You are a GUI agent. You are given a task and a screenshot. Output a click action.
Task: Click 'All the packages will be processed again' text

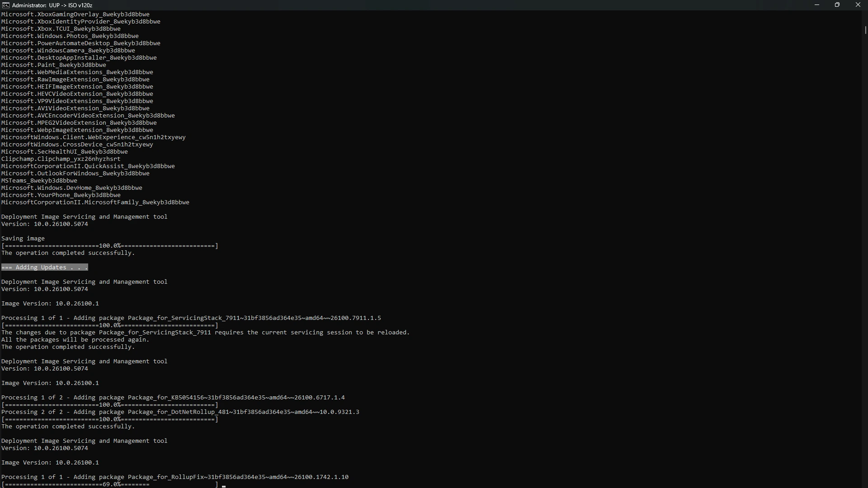[75, 340]
